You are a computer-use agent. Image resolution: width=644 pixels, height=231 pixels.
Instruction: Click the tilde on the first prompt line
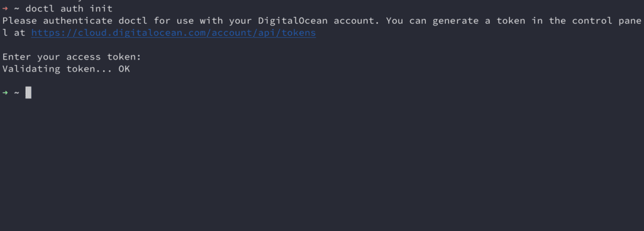17,9
